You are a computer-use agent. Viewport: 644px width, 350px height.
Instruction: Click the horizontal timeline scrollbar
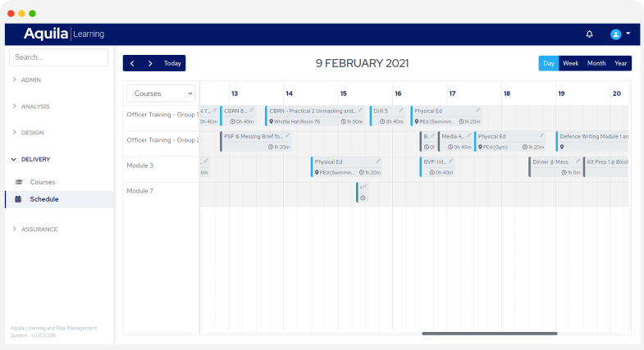[489, 334]
